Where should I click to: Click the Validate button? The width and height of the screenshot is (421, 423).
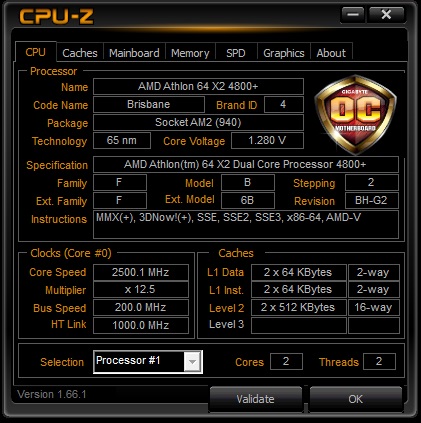pyautogui.click(x=255, y=399)
